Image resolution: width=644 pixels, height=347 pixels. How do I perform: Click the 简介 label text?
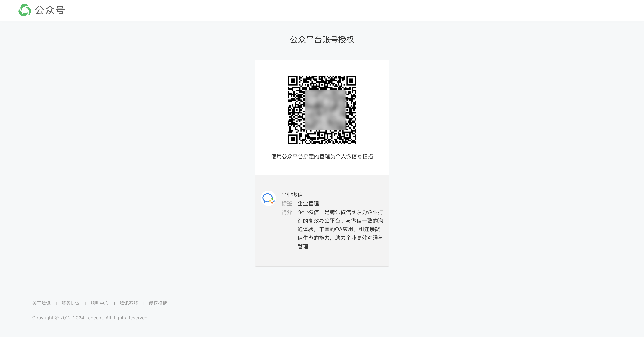click(x=287, y=212)
